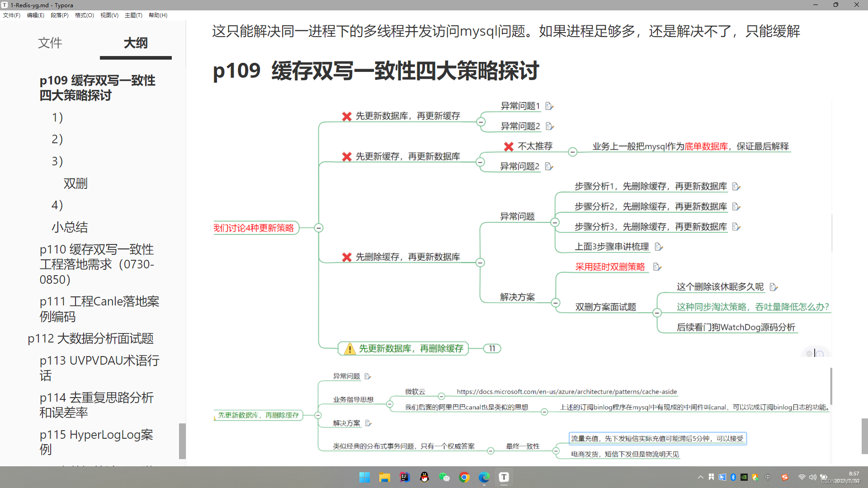
Task: Jump to p112 大数据分析面试题 in outline
Action: coord(90,338)
